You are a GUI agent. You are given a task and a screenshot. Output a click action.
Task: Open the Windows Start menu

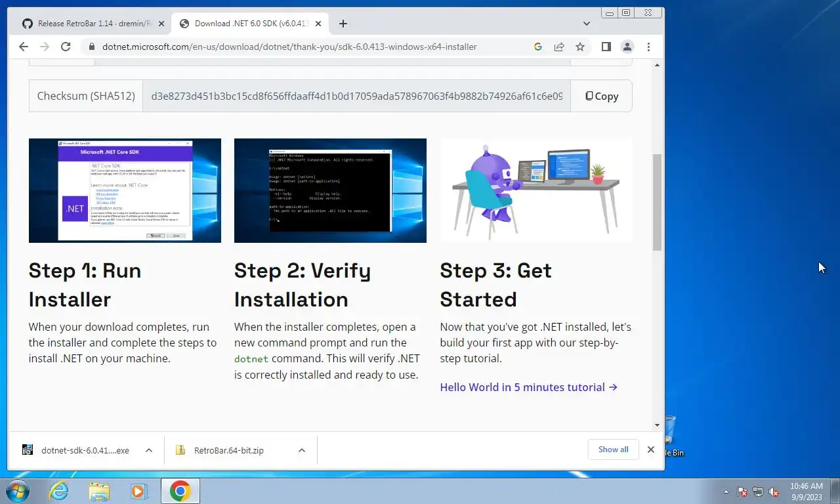click(x=18, y=491)
